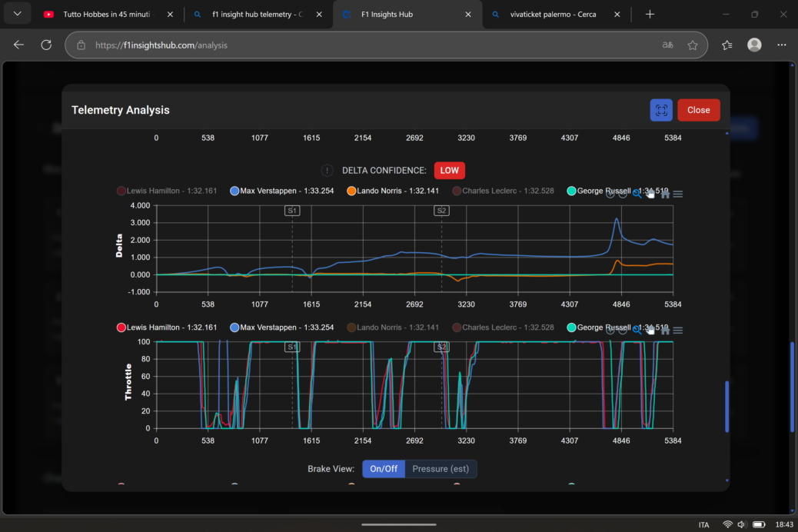The width and height of the screenshot is (798, 532).
Task: Switch brake view to Pressure (est)
Action: point(441,469)
